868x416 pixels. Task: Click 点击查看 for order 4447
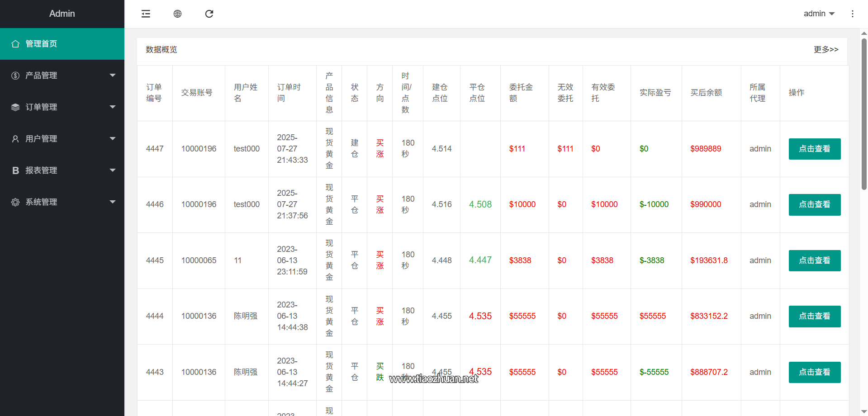pyautogui.click(x=815, y=149)
